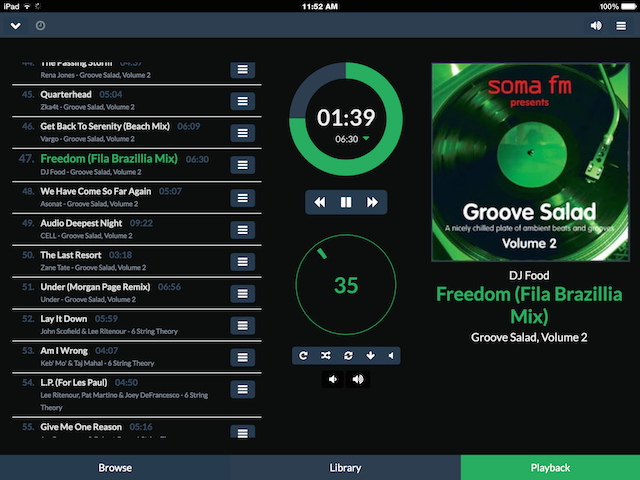640x480 pixels.
Task: Open options menu for Quarterhead track
Action: click(242, 101)
